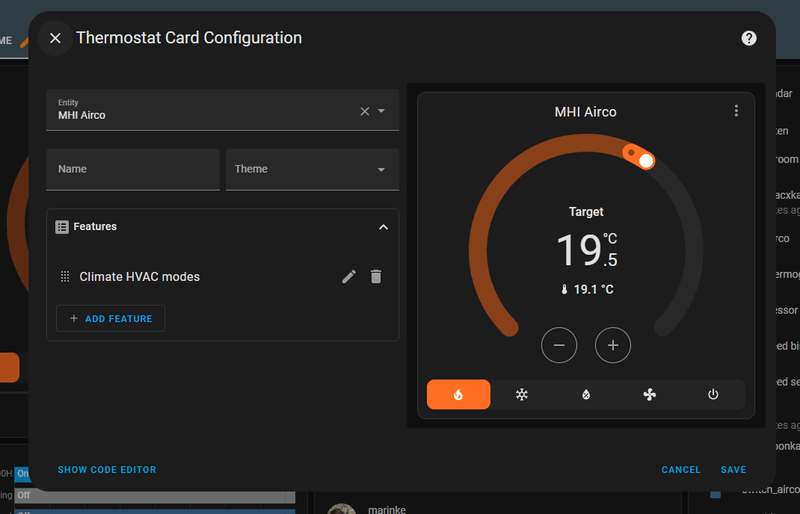Click the Features list icon

pos(62,227)
